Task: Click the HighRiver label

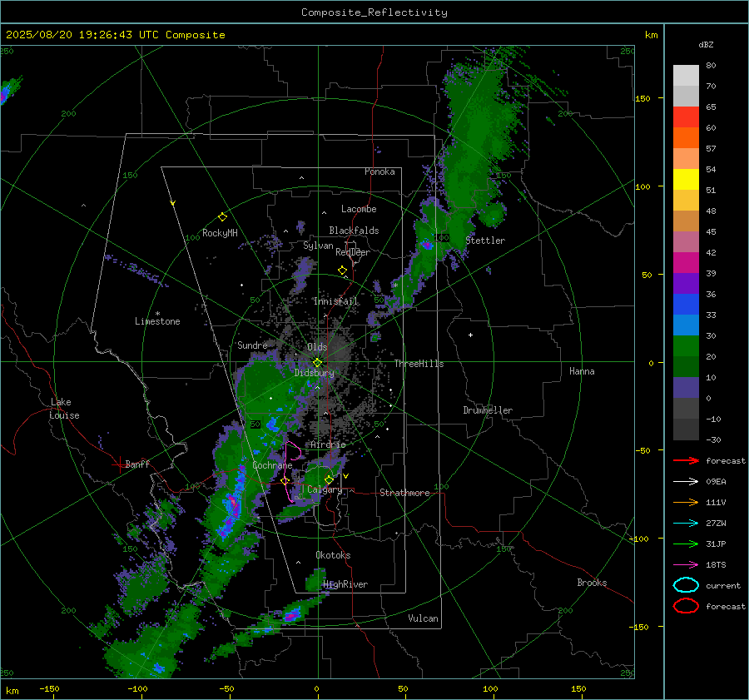Action: (x=345, y=584)
